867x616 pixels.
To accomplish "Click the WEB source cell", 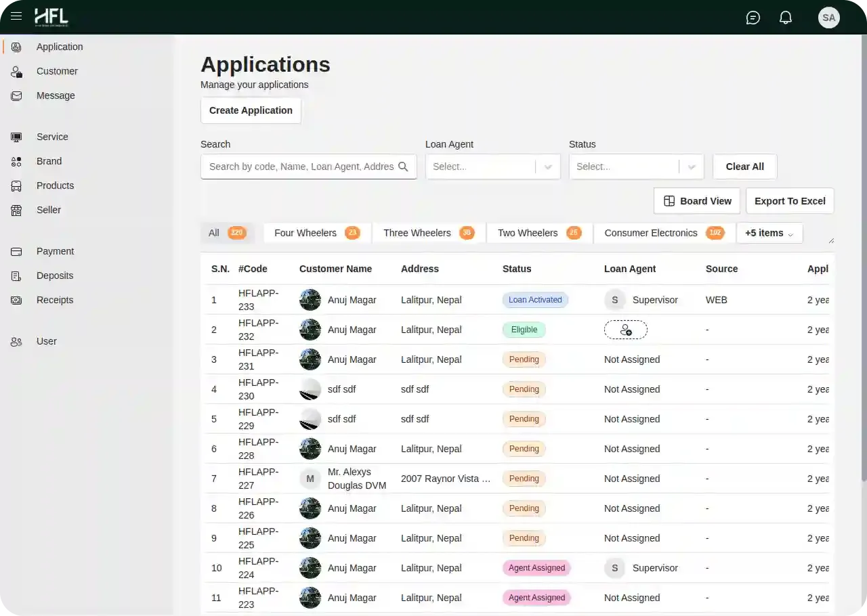I will coord(717,300).
